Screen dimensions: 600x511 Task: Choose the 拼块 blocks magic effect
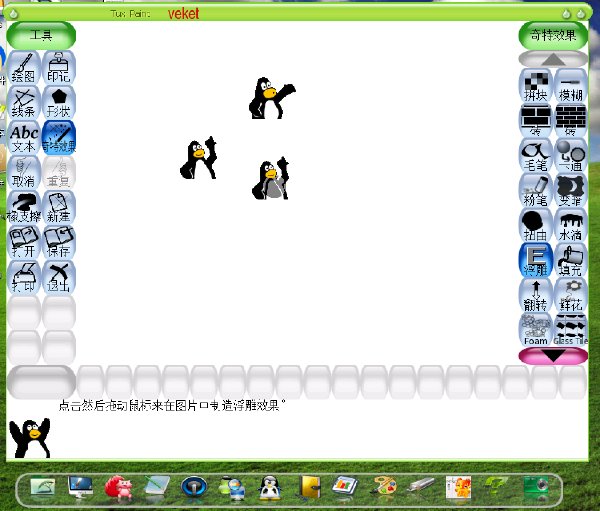click(536, 86)
